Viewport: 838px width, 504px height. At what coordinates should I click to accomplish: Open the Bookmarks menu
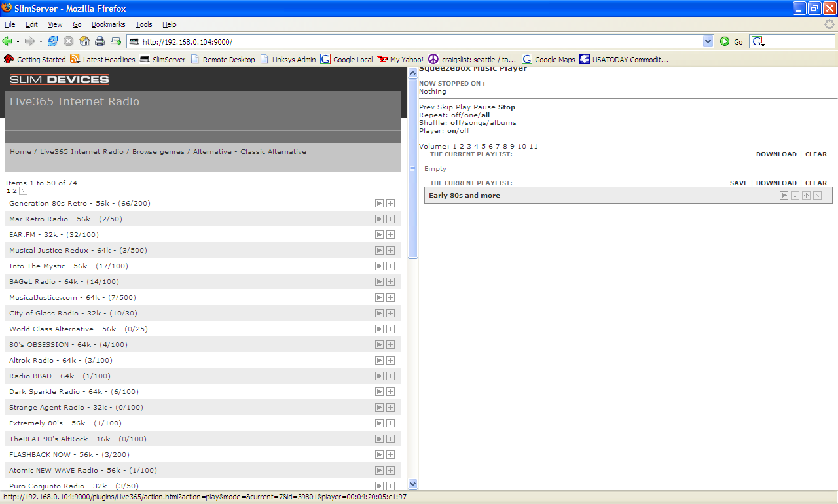point(108,24)
